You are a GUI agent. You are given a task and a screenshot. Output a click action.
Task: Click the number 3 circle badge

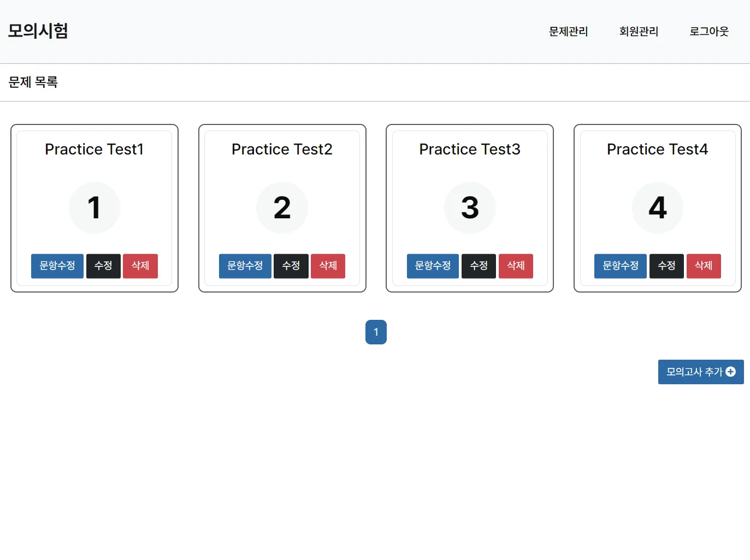tap(470, 208)
